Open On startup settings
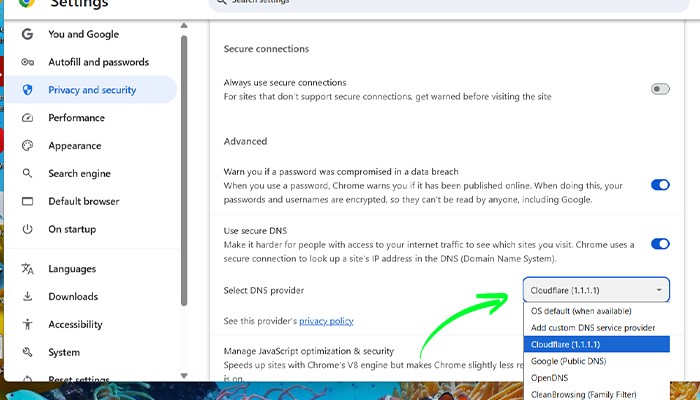Viewport: 700px width, 400px height. (x=72, y=229)
